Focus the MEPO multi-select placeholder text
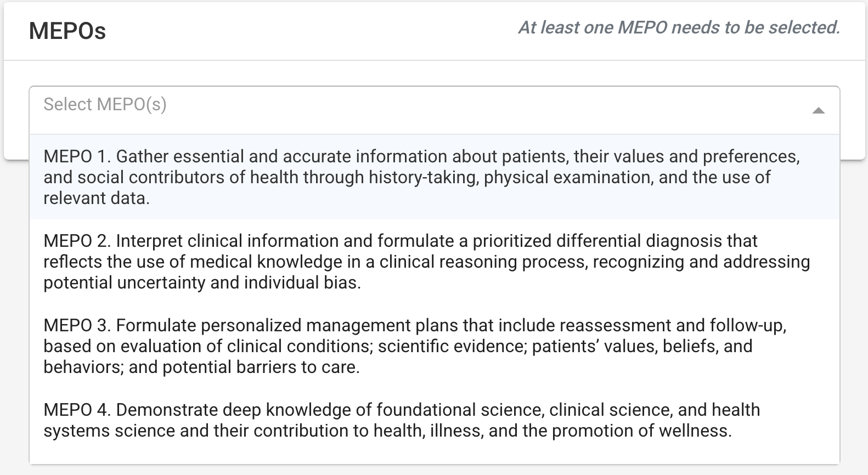868x475 pixels. pos(105,104)
